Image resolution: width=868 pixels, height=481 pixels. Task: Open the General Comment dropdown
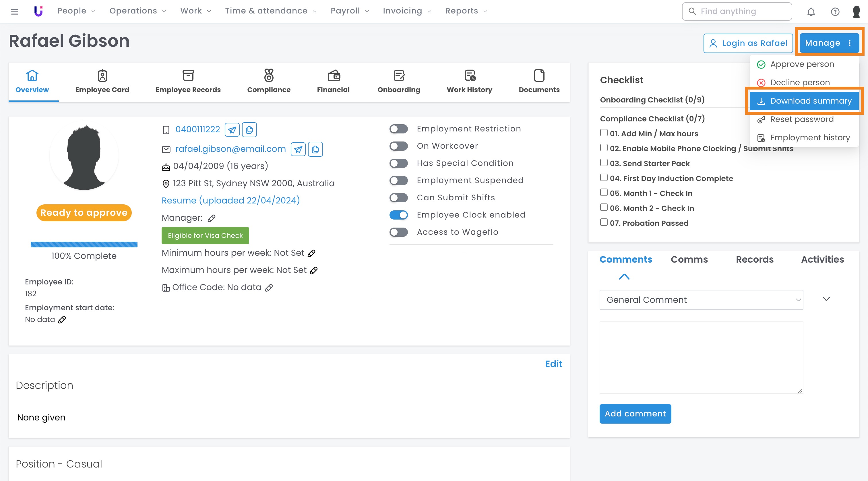(701, 300)
